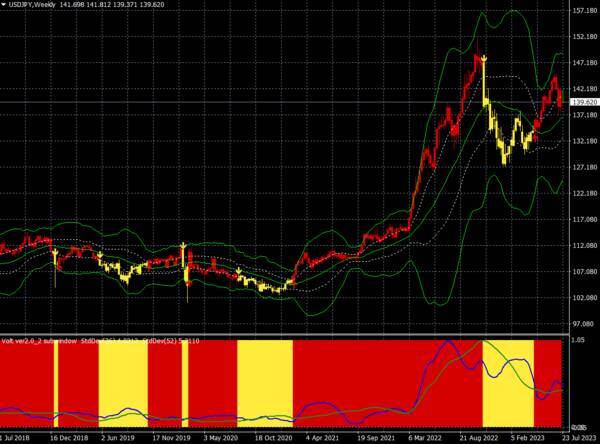Click the small triangle beside USDJPY,Weekly title
Viewport: 600px width, 444px height.
pyautogui.click(x=3, y=5)
